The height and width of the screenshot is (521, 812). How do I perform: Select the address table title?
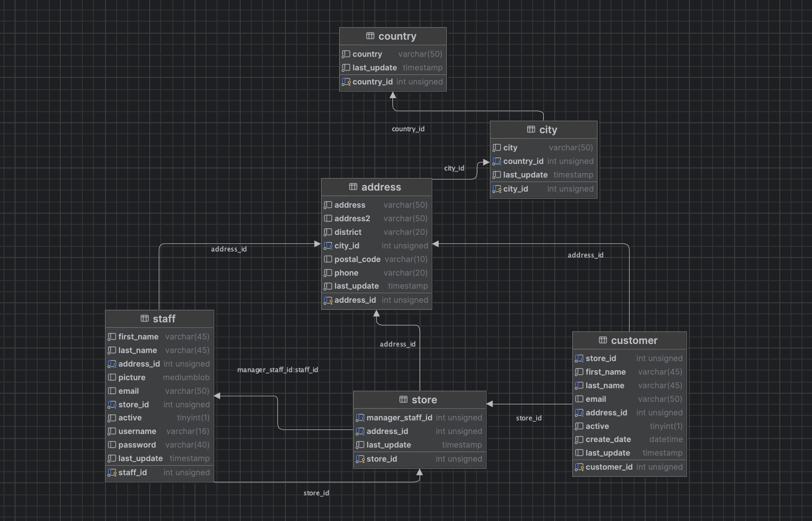(381, 187)
